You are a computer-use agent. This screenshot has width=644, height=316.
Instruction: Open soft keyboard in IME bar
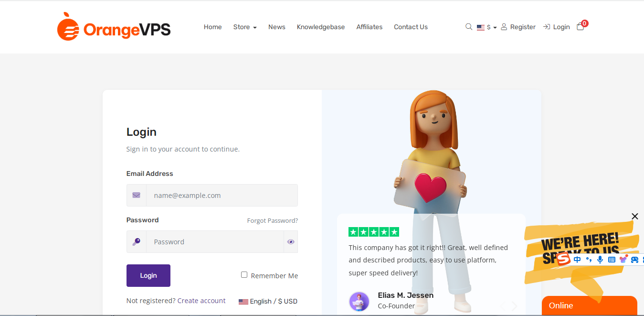[x=612, y=260]
